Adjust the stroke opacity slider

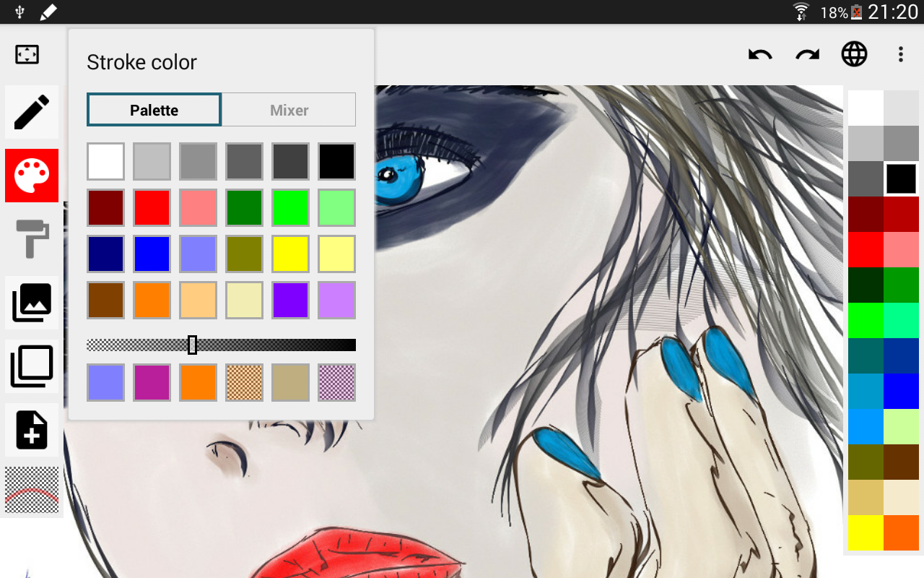[193, 345]
